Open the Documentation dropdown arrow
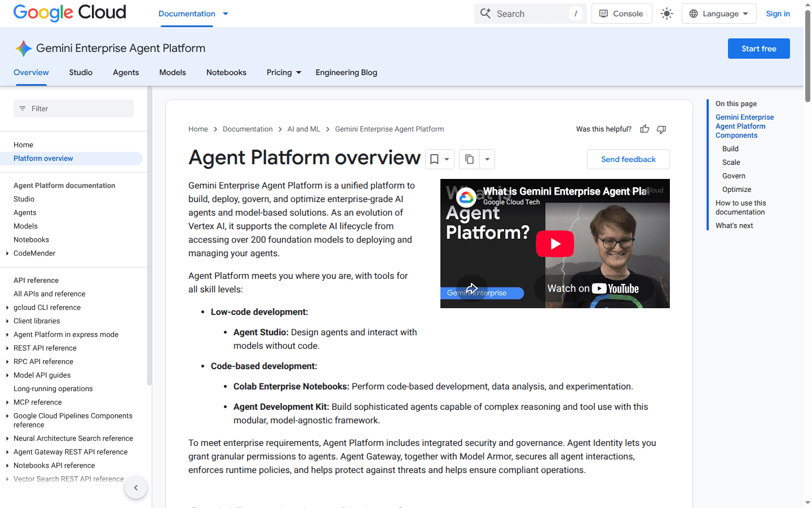 (226, 14)
